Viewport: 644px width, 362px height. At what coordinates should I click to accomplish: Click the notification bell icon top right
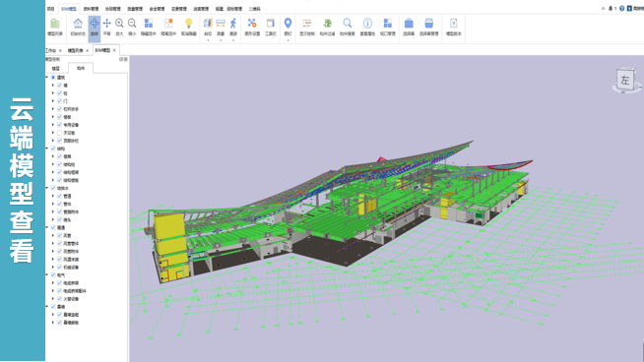point(611,8)
